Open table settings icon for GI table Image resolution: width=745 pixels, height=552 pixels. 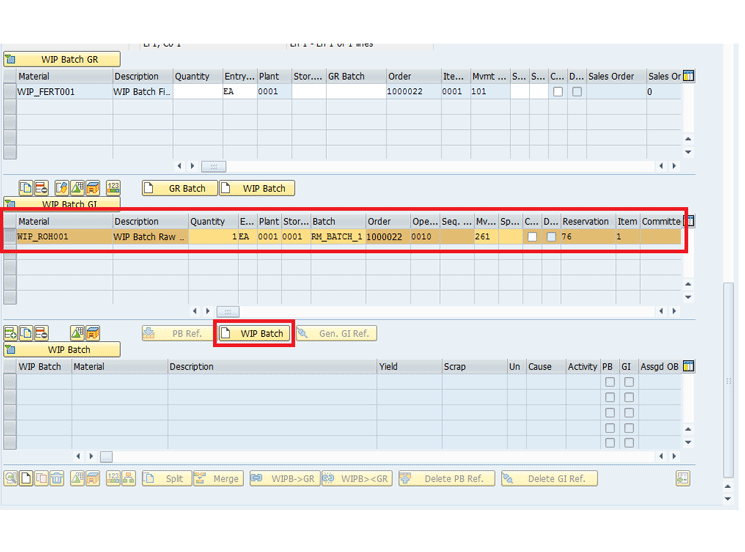pos(688,221)
